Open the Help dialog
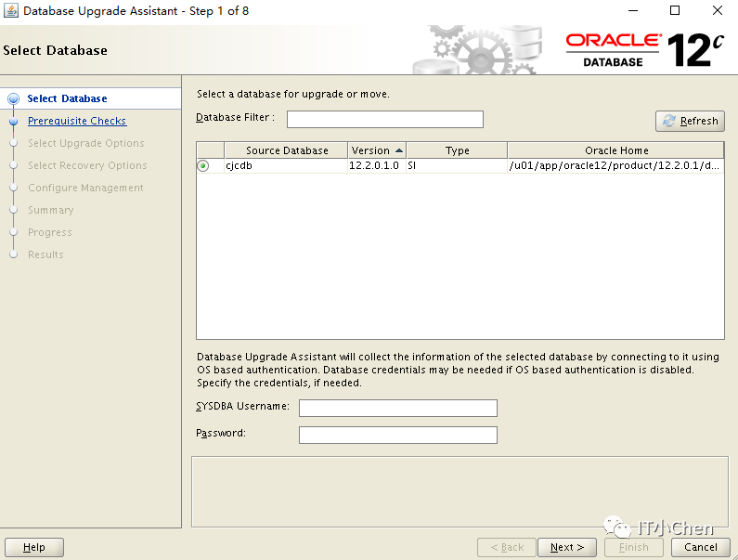This screenshot has height=560, width=738. (34, 547)
